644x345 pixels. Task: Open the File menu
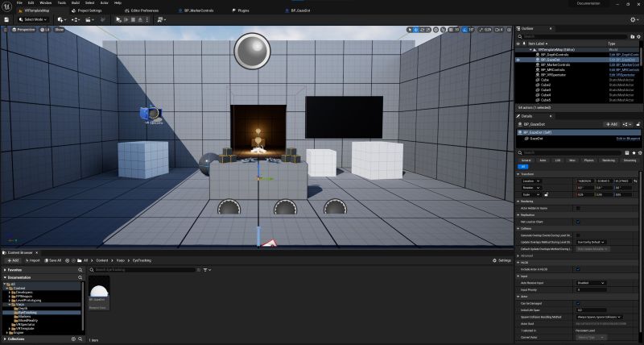pyautogui.click(x=19, y=3)
